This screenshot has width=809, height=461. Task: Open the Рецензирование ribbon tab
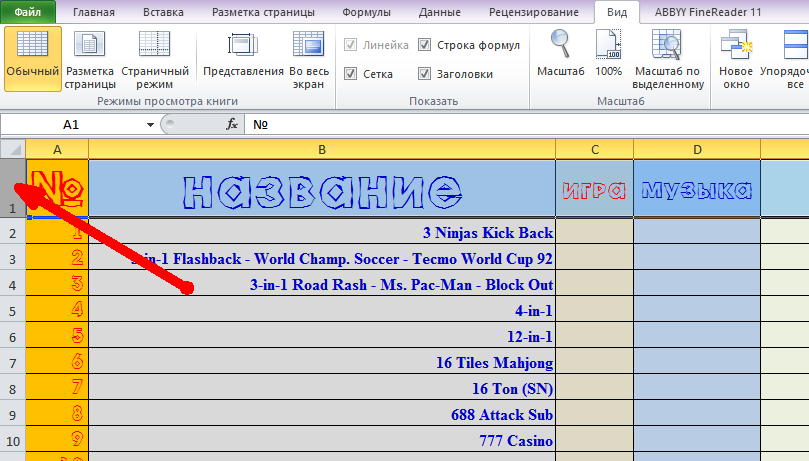point(533,12)
